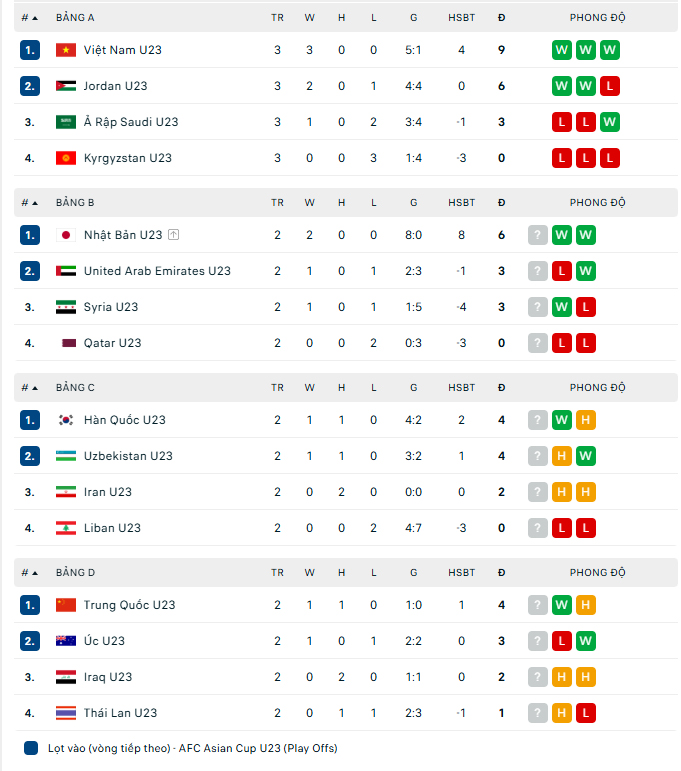681x771 pixels.
Task: Click the Trung Quốc U23 flag icon
Action: 65,605
